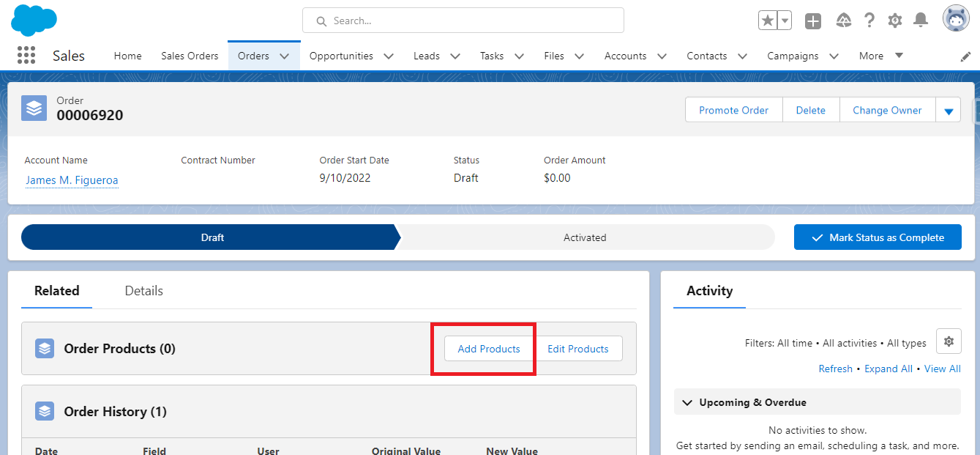Switch to the Related tab
Image resolution: width=980 pixels, height=455 pixels.
pyautogui.click(x=57, y=291)
